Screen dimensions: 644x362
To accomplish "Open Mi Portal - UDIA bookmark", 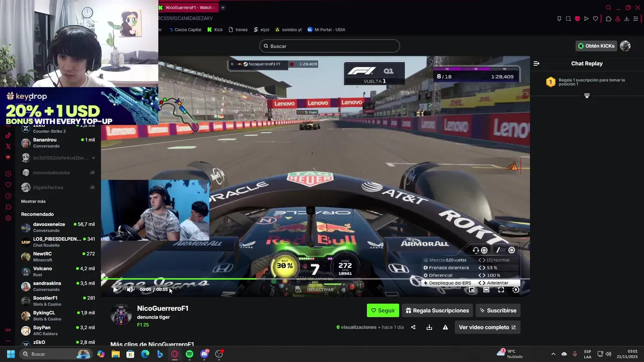I will pos(326,30).
